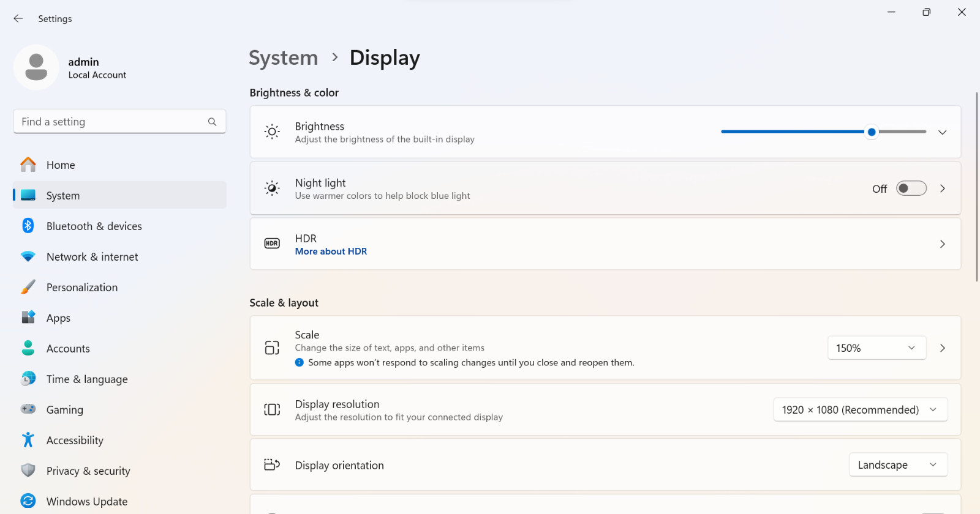Click the scaling changes notice text
This screenshot has width=980, height=514.
[471, 362]
